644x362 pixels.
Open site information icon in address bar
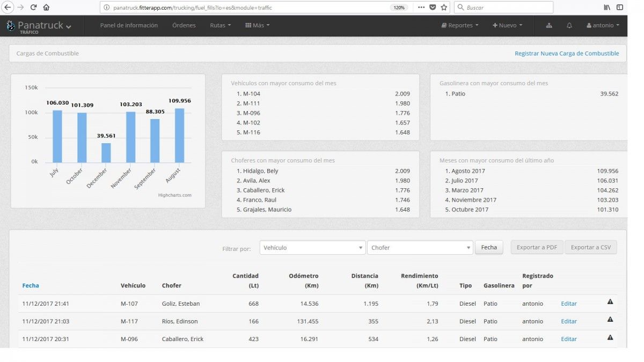click(x=107, y=8)
